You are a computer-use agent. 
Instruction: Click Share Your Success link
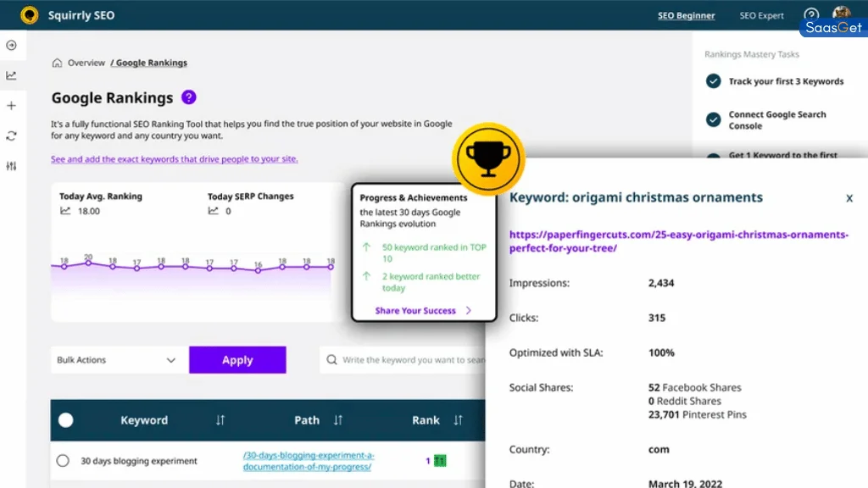point(415,310)
